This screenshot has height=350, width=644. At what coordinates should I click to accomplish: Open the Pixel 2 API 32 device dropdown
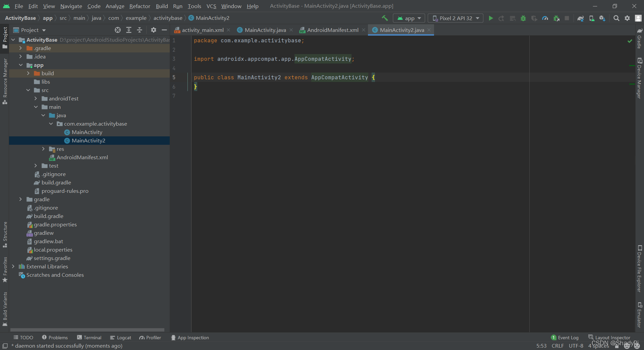(x=455, y=18)
